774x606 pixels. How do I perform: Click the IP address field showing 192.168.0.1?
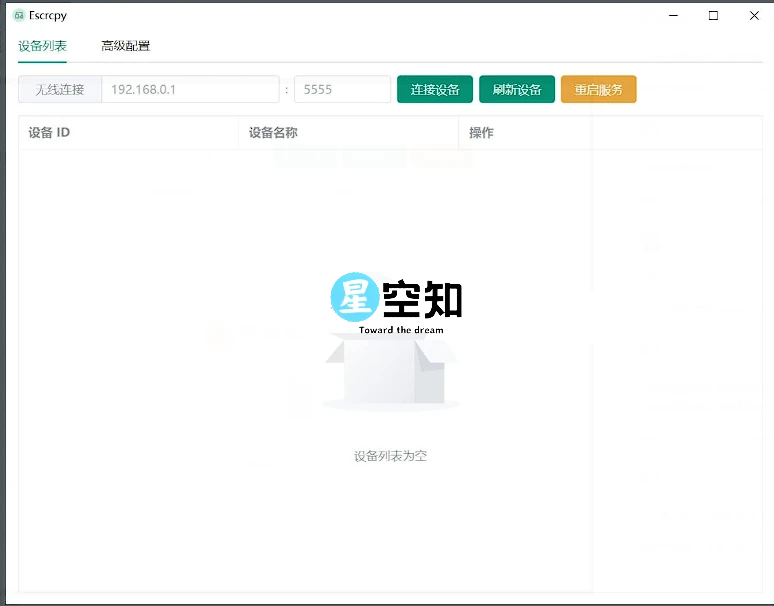point(190,89)
